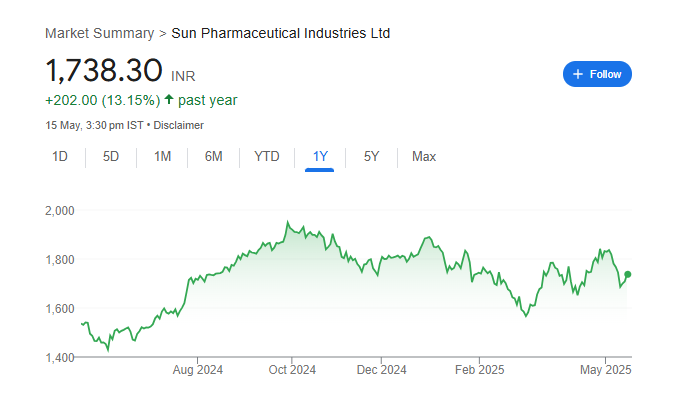Click the Oct 2024 axis label
The image size is (680, 394).
[x=292, y=370]
